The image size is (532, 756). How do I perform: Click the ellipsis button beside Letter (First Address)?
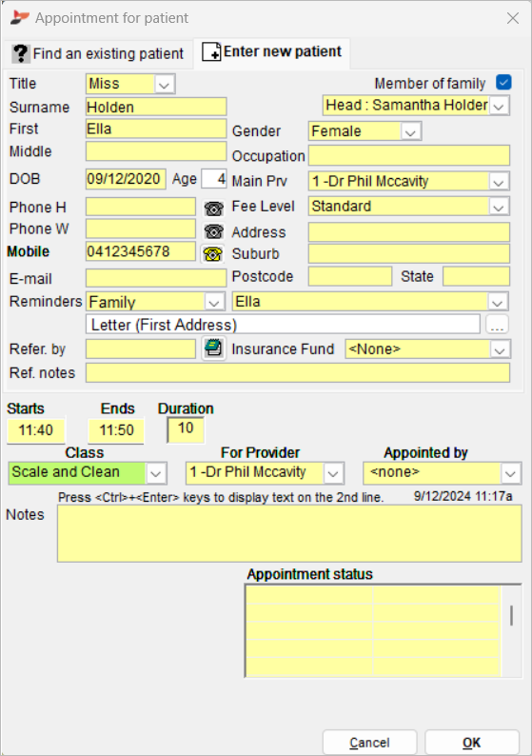497,325
